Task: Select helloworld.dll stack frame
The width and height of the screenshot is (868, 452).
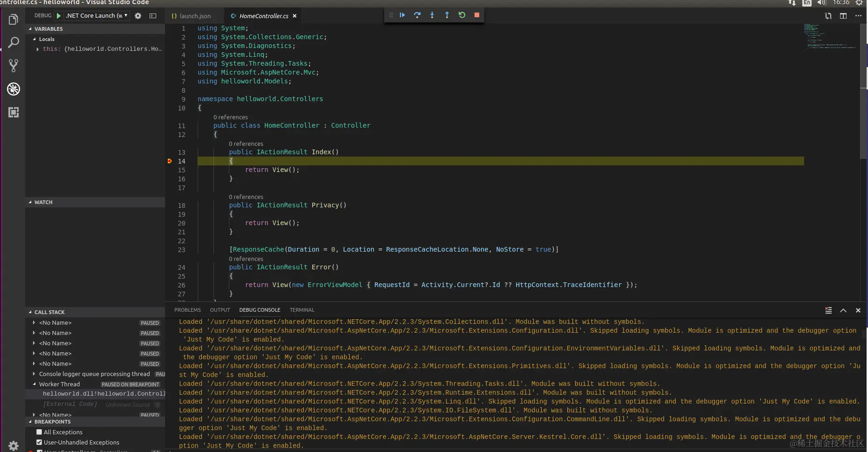Action: click(95, 394)
